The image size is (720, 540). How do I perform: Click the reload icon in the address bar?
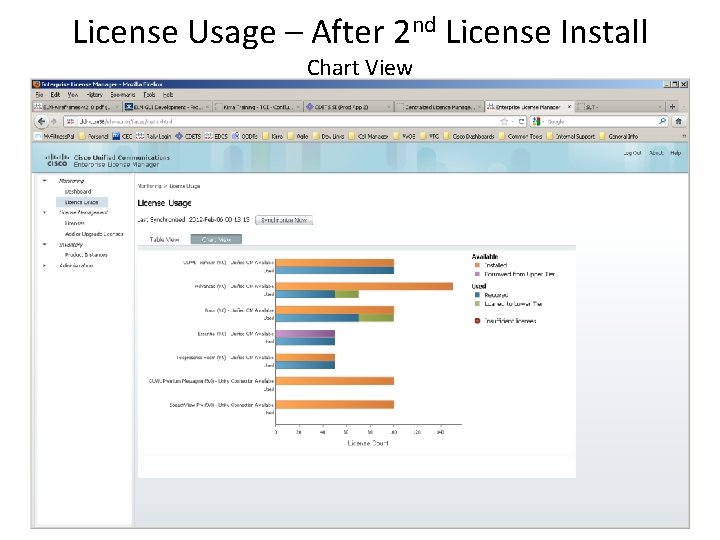point(521,122)
